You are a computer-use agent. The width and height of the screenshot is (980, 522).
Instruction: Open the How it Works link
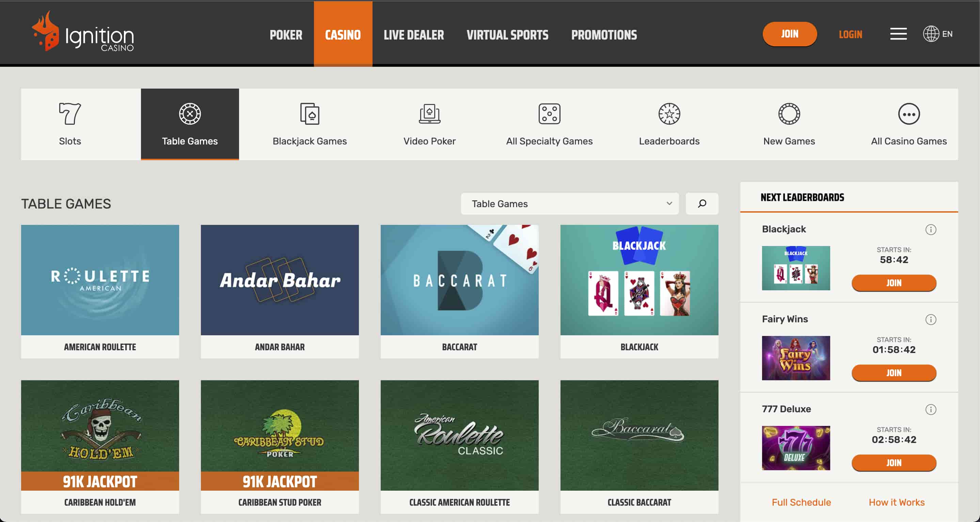coord(896,502)
